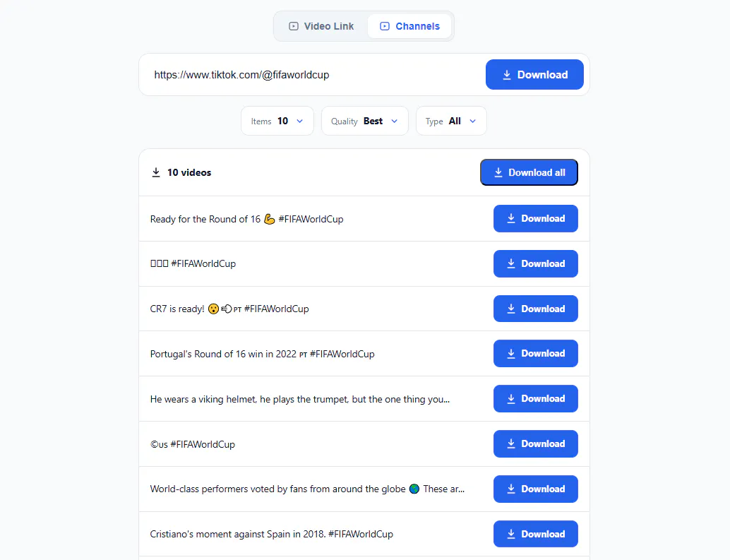This screenshot has height=560, width=730.
Task: Open the Items count dropdown
Action: (x=277, y=121)
